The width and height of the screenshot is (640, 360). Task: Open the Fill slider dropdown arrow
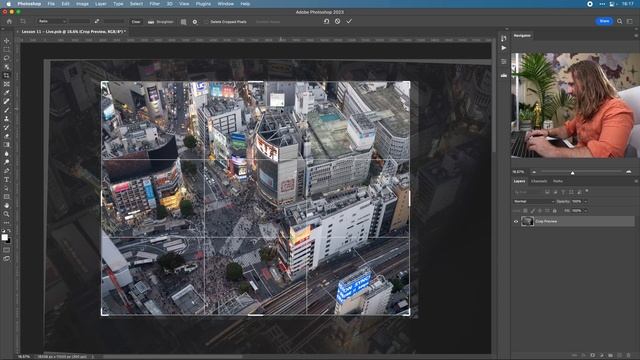click(x=585, y=211)
